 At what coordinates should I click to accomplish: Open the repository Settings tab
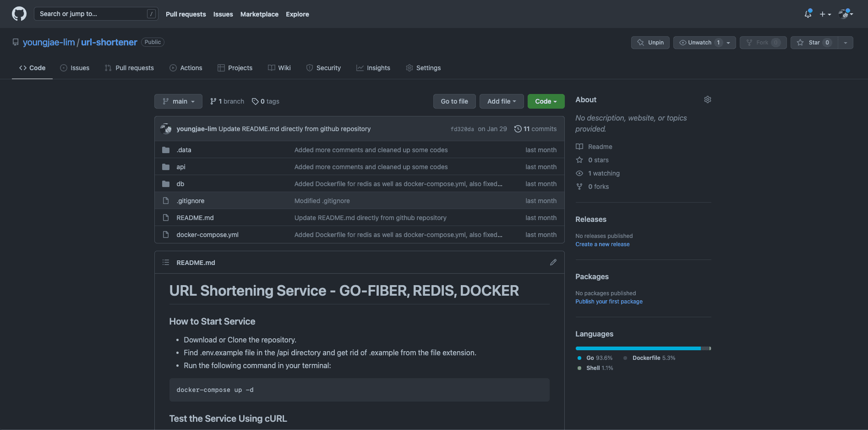(423, 68)
